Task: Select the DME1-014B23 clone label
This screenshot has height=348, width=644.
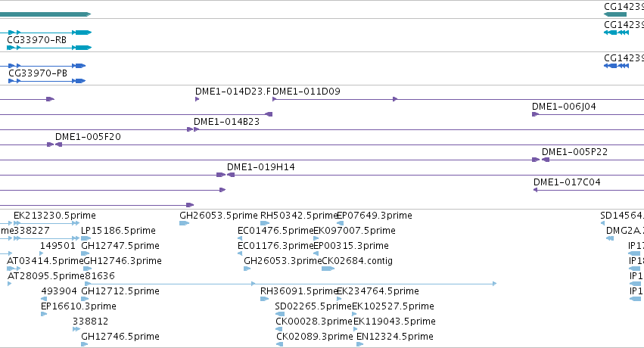Action: pos(226,122)
